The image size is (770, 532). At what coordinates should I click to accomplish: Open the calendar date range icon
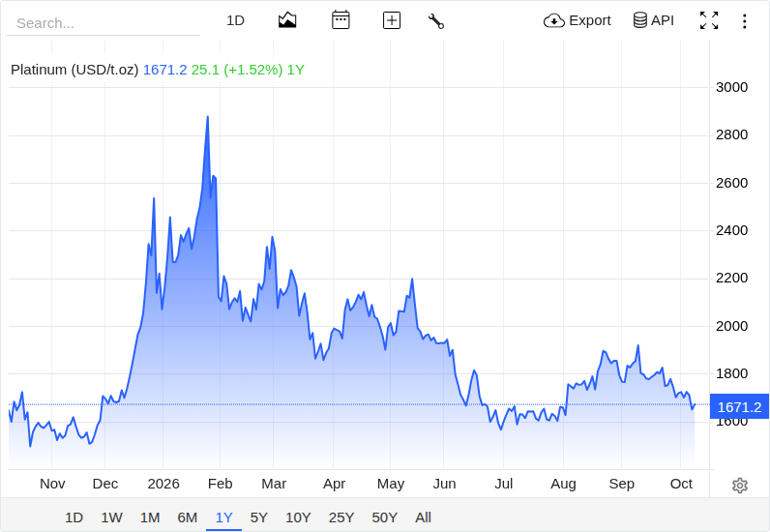pos(341,20)
